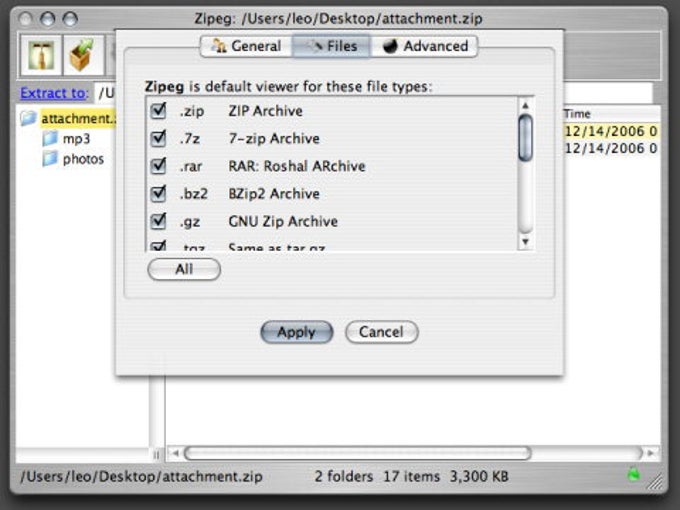Click the horizontal scrollbar right arrow
The image size is (680, 510).
pos(651,453)
